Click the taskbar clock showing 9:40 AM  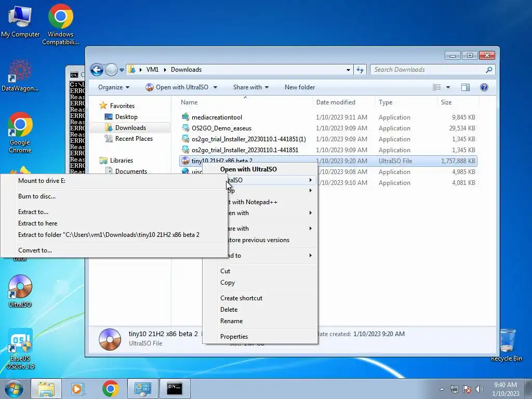click(506, 389)
